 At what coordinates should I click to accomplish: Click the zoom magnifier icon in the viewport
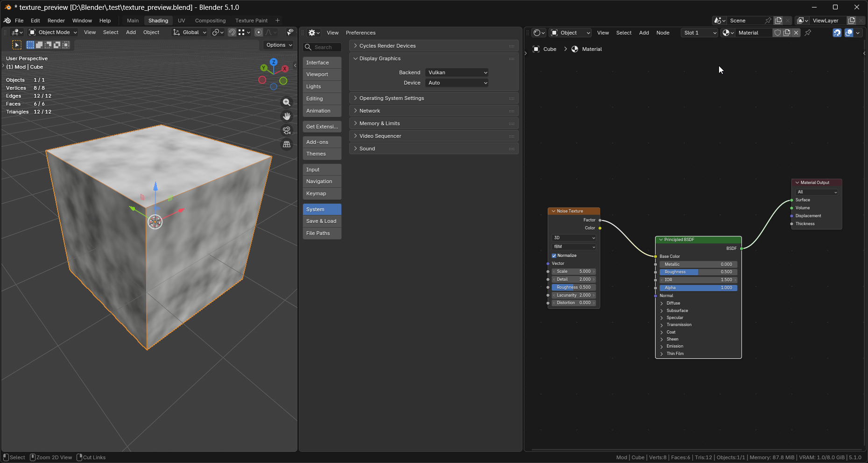(x=287, y=102)
